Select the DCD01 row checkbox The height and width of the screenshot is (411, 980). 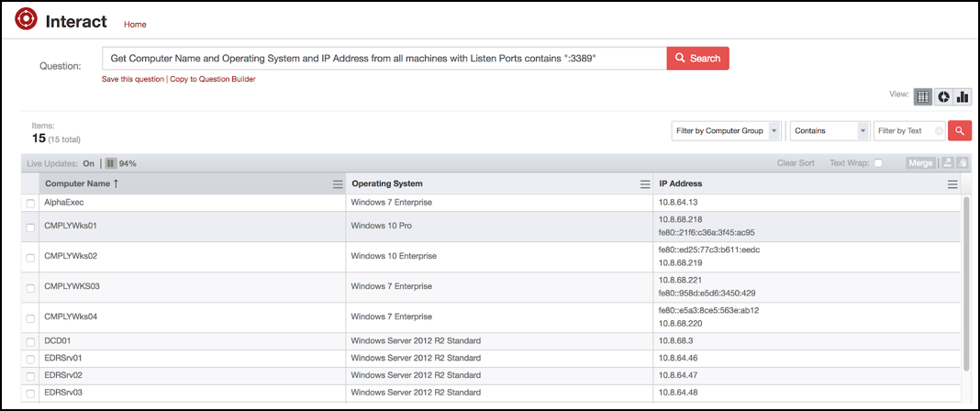(30, 341)
